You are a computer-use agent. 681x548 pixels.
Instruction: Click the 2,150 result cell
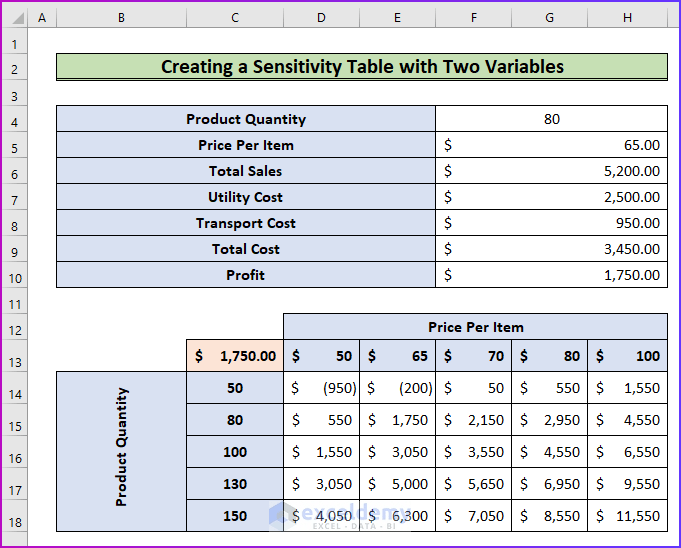(473, 419)
